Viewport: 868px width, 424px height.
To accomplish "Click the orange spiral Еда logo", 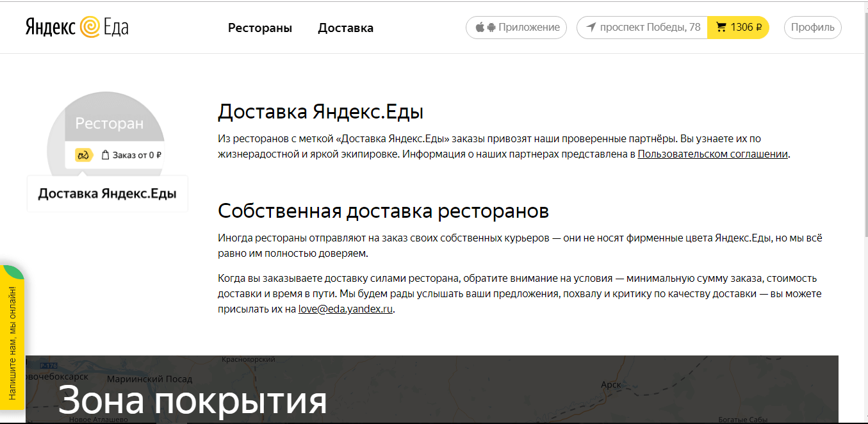I will (90, 28).
